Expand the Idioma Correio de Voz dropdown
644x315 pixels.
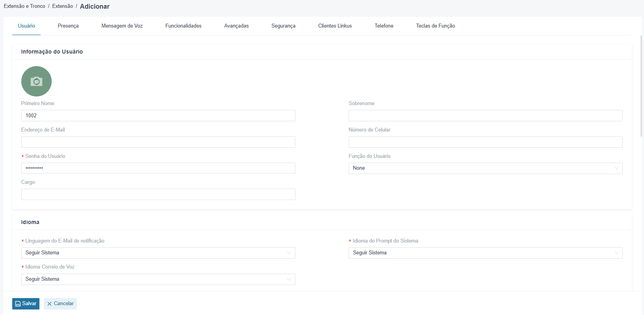click(158, 279)
